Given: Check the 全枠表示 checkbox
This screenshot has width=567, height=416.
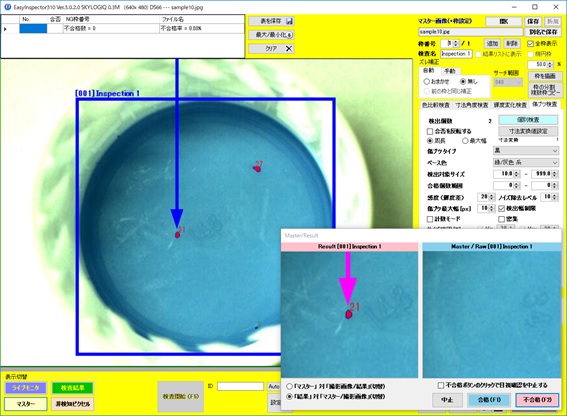Looking at the screenshot, I should (530, 44).
